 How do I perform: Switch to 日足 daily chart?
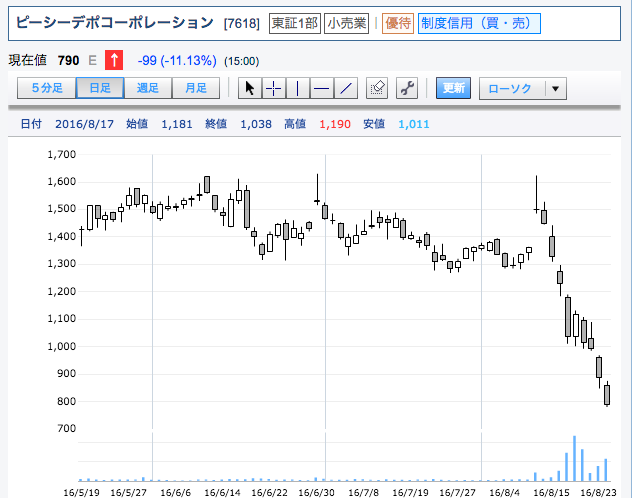[100, 88]
